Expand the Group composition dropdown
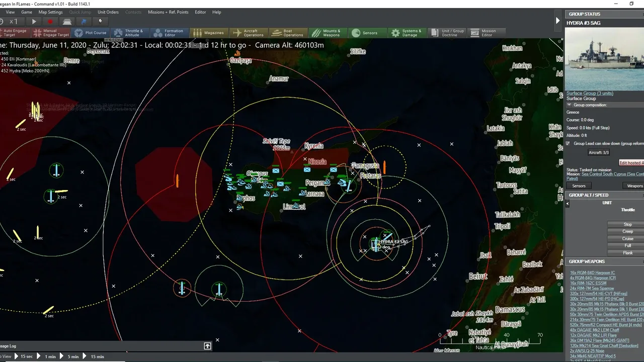 click(569, 105)
